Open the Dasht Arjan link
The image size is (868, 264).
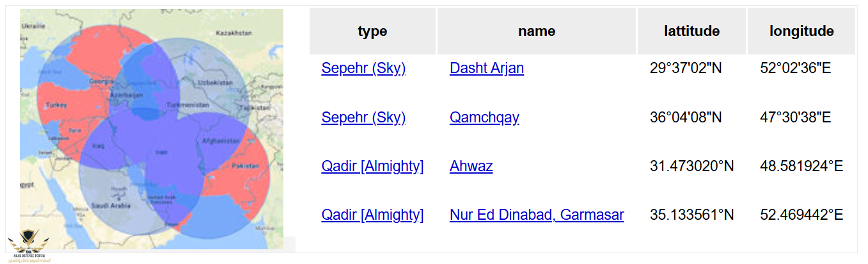486,68
